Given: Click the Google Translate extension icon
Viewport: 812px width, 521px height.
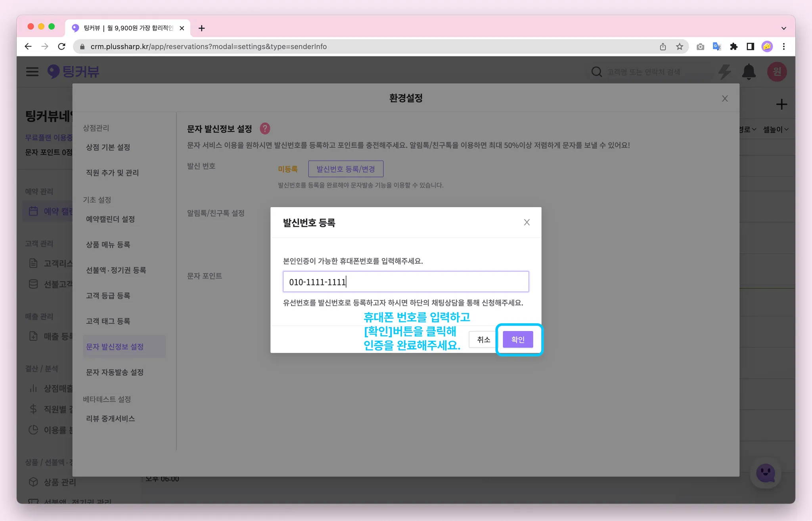Looking at the screenshot, I should point(717,46).
